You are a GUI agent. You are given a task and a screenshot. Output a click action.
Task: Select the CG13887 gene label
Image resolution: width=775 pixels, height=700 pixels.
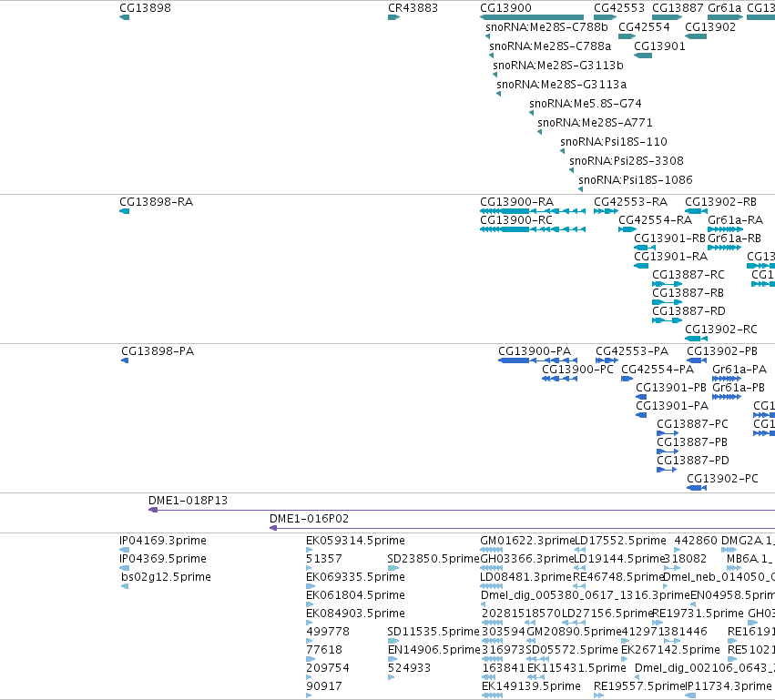(x=678, y=8)
